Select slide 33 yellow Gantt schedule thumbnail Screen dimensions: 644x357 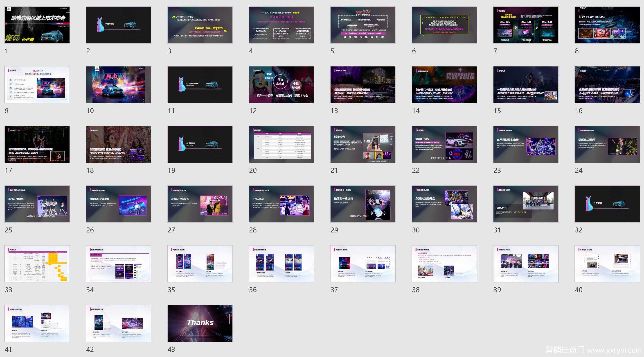tap(37, 264)
